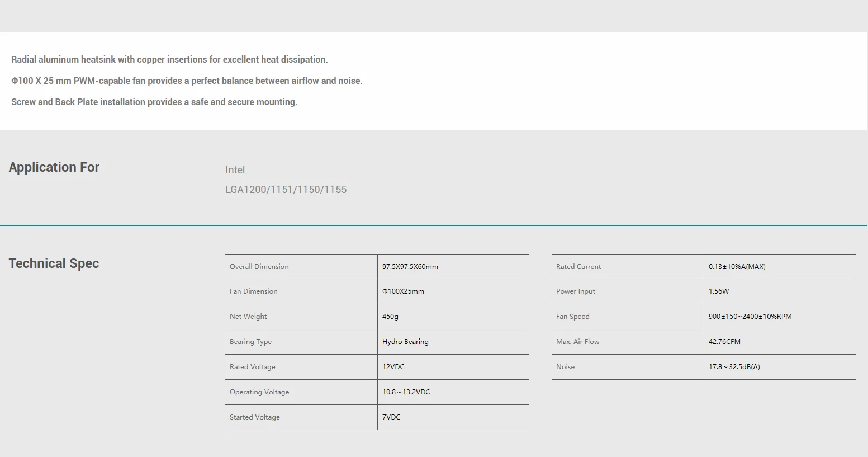Viewport: 868px width, 457px height.
Task: Select the 'Intel' platform text
Action: (235, 170)
